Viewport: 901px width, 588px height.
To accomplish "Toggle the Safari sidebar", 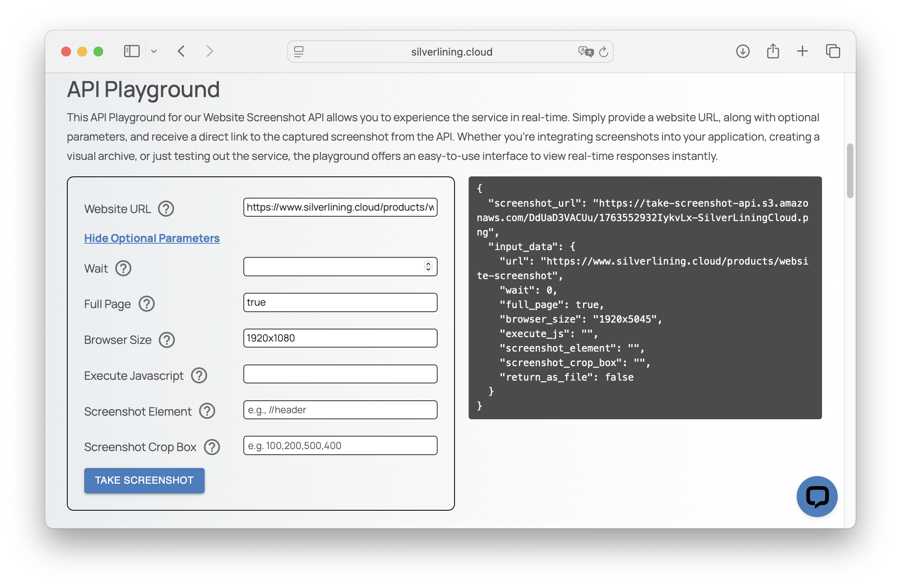I will [132, 51].
